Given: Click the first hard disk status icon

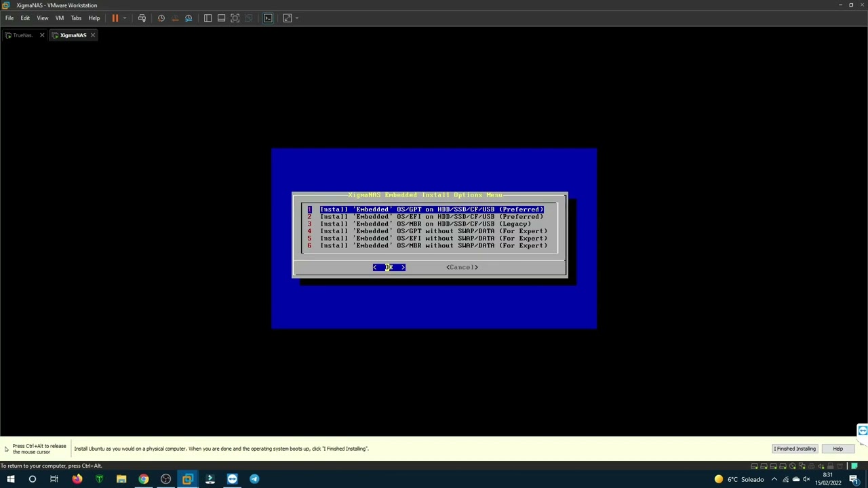Looking at the screenshot, I should [x=755, y=466].
